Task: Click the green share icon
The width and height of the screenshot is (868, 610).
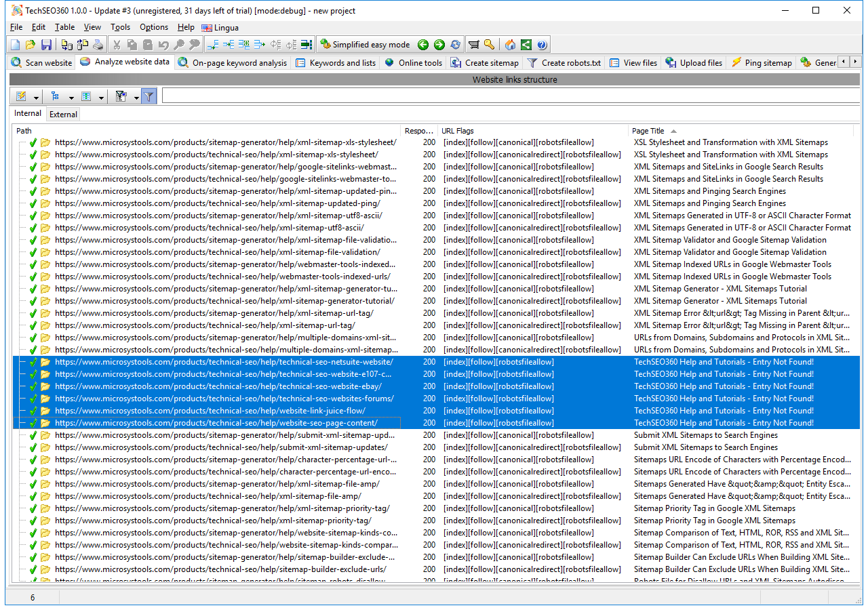Action: point(526,45)
